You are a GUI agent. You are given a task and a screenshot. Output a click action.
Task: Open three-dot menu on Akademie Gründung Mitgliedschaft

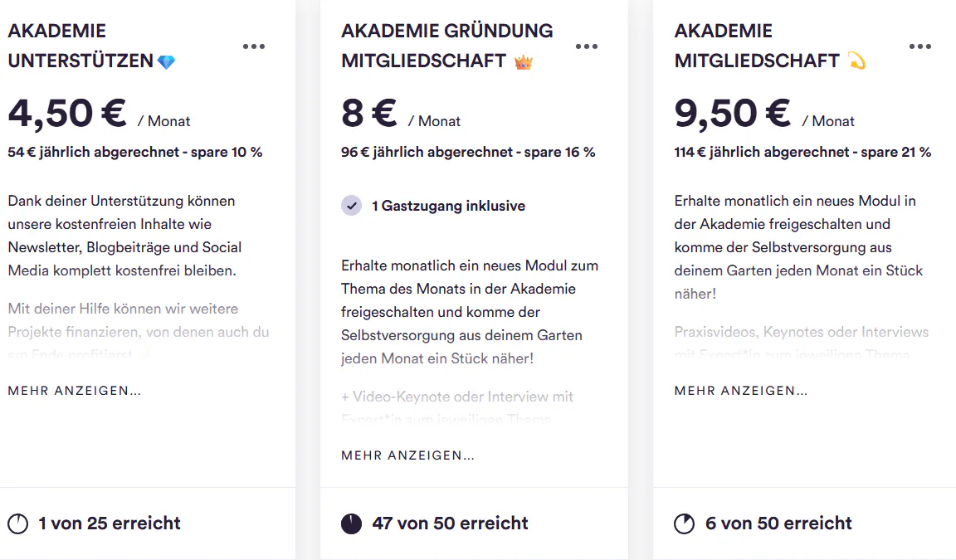click(587, 46)
